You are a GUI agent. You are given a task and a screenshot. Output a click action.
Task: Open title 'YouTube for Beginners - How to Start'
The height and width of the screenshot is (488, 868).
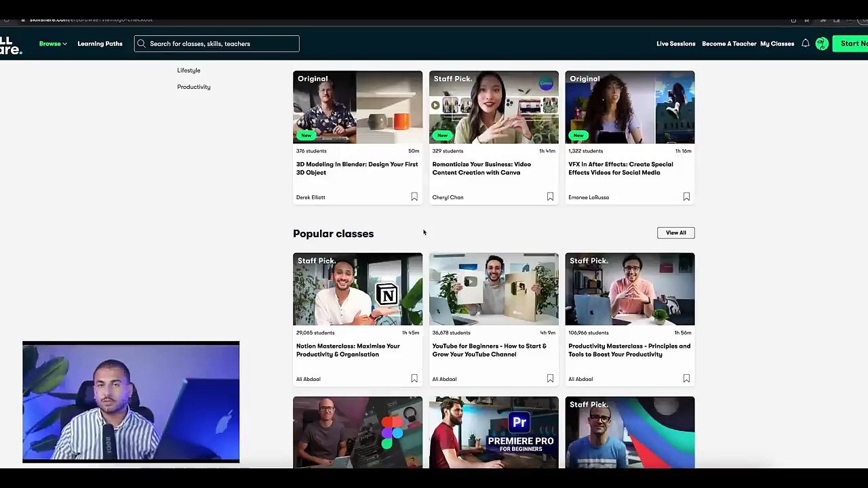pyautogui.click(x=489, y=350)
